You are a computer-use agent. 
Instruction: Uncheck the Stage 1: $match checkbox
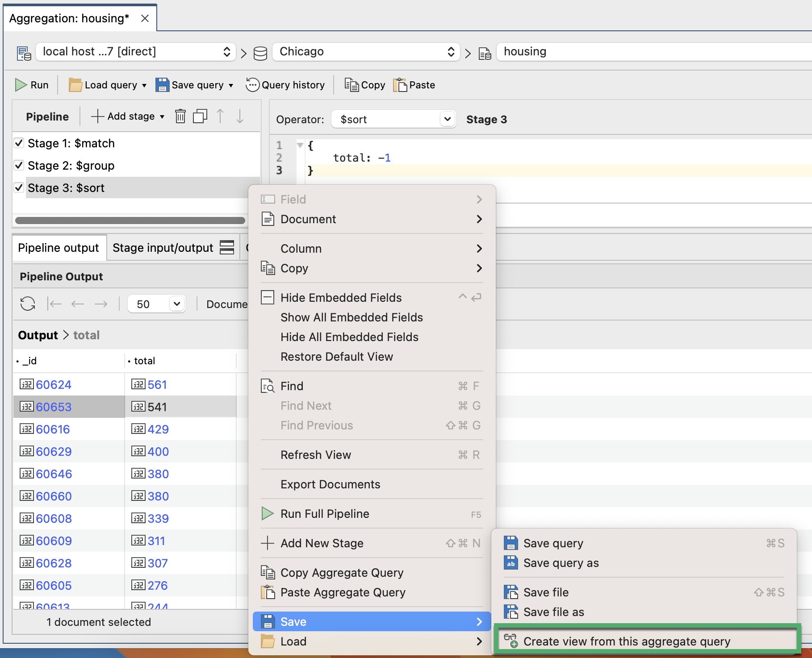(19, 143)
